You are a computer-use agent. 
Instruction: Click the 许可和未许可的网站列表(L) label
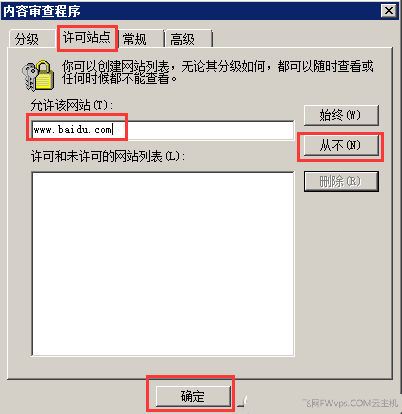108,156
